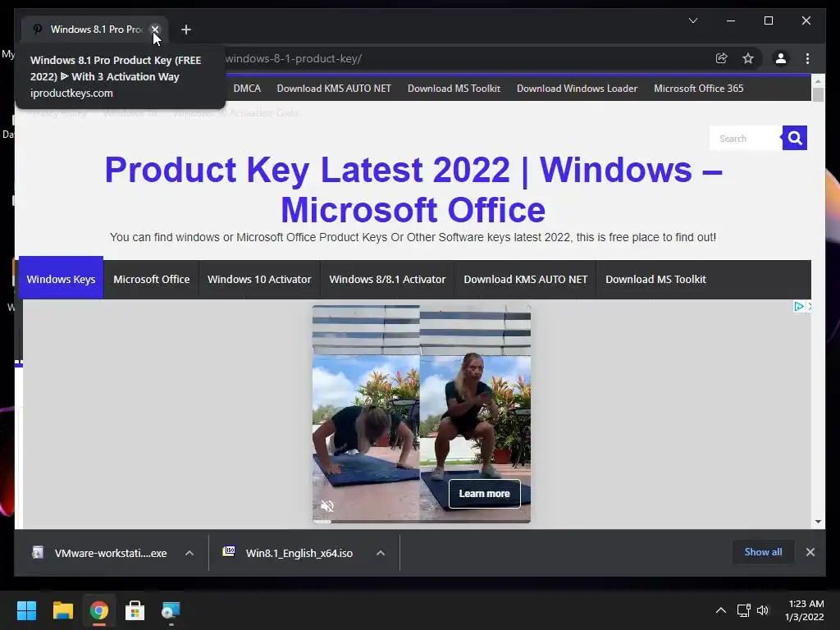The height and width of the screenshot is (630, 840).
Task: Select the Microsoft Office menu item
Action: pos(152,279)
